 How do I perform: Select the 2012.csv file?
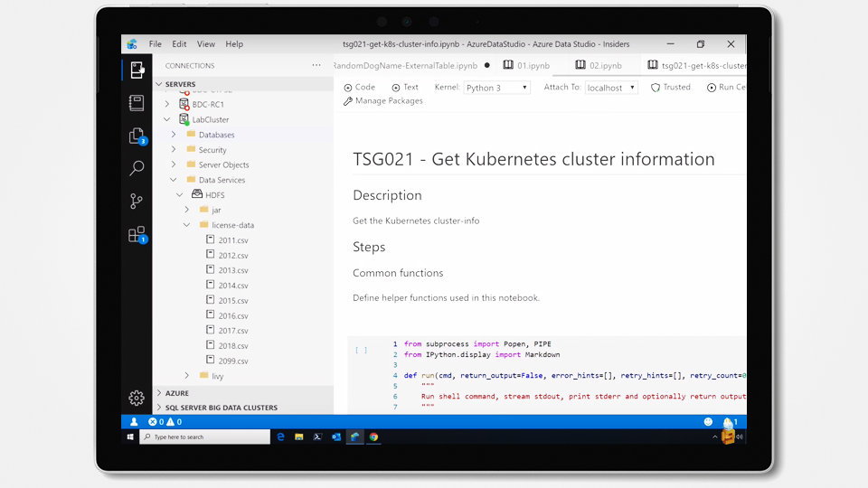[x=233, y=255]
